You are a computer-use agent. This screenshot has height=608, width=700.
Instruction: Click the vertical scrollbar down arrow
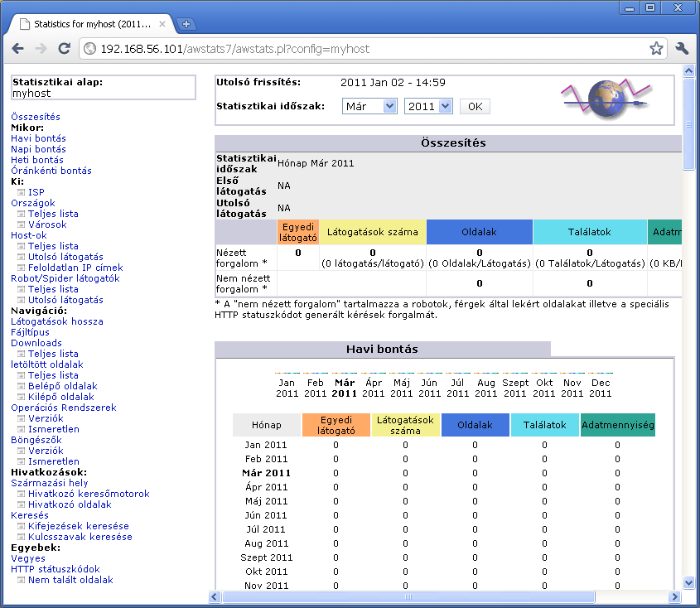(x=689, y=582)
